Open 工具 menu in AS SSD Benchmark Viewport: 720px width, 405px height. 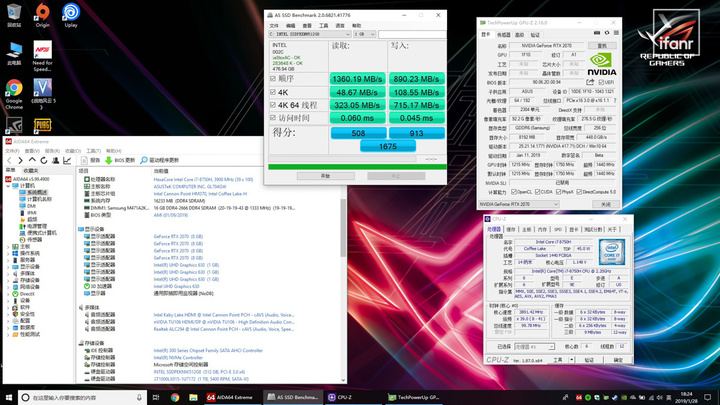324,26
